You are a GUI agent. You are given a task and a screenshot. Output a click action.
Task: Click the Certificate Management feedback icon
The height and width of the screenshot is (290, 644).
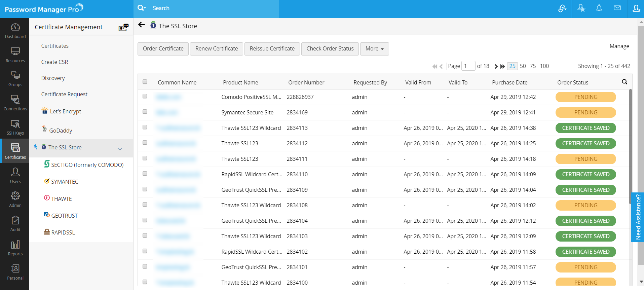(123, 27)
